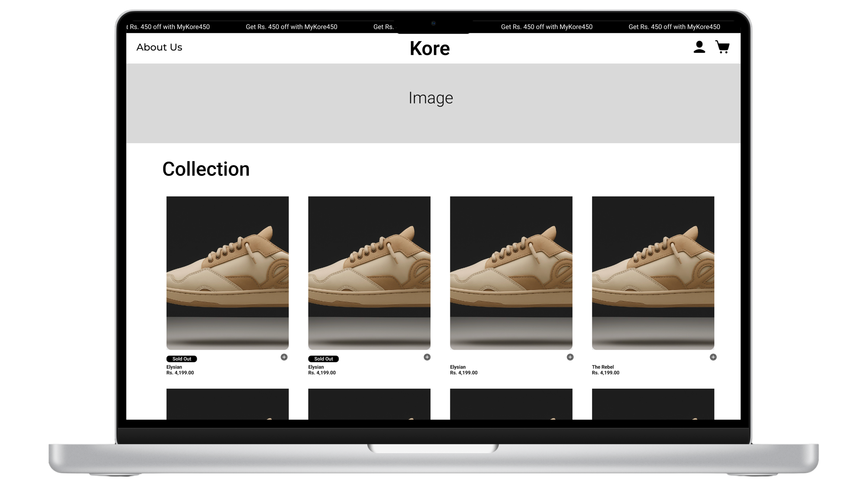Click Sold Out badge on first product
This screenshot has height=488, width=868.
point(182,359)
